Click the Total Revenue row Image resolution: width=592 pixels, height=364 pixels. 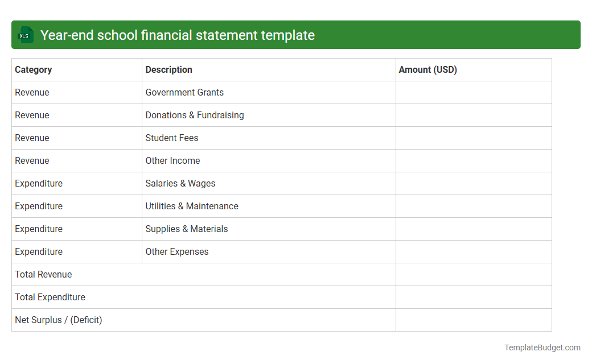[43, 274]
